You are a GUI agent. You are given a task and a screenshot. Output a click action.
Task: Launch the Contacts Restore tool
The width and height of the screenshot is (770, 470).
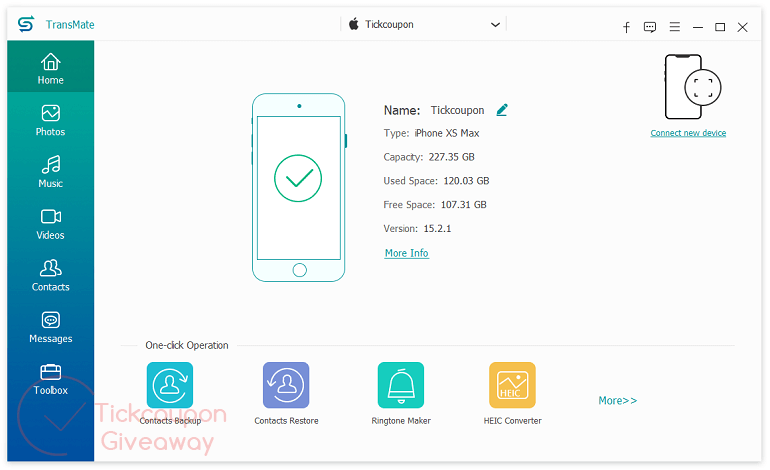tap(286, 393)
